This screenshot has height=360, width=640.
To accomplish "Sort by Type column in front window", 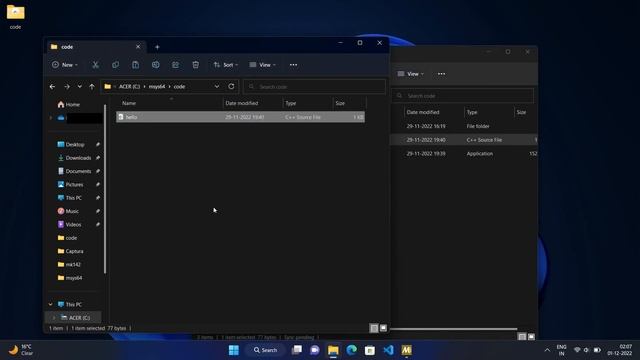I will [x=291, y=103].
